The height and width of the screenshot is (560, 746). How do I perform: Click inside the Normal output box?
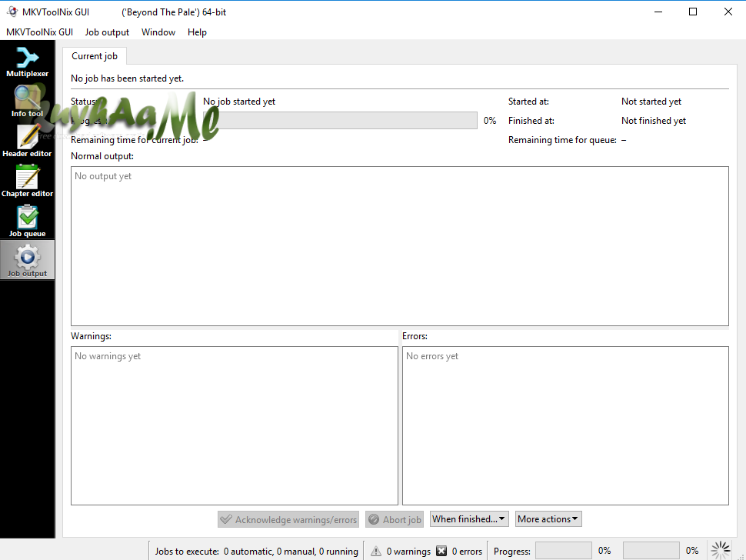point(400,246)
